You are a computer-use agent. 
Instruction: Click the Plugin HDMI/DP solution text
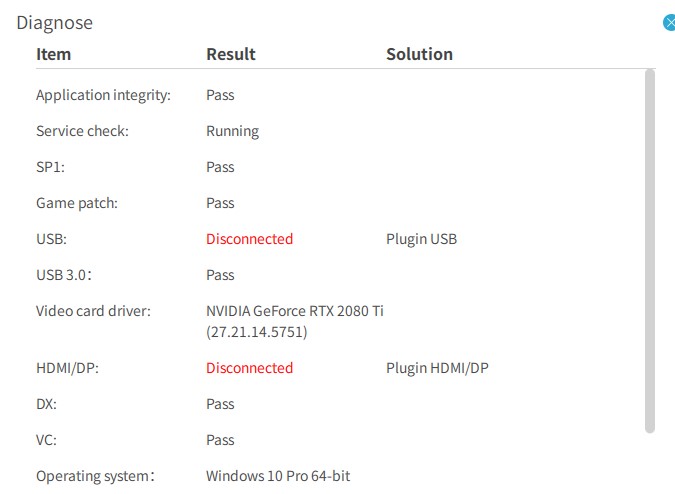437,368
